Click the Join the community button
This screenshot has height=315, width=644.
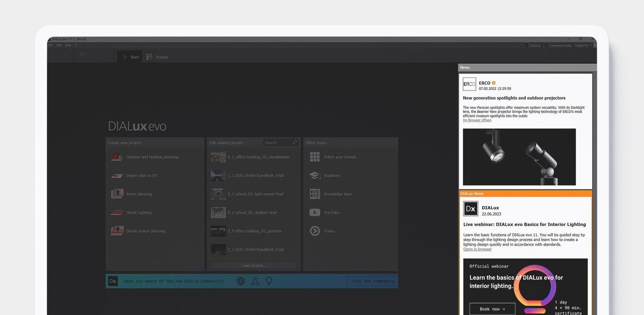pos(372,281)
